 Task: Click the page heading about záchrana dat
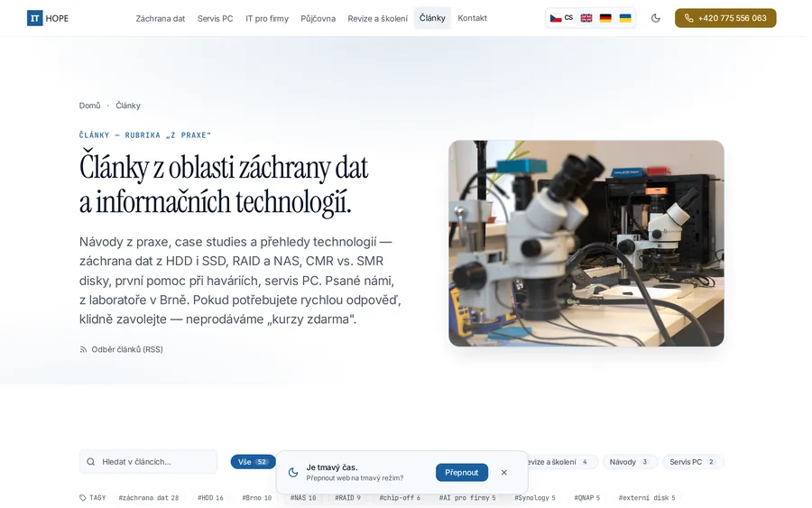(224, 184)
